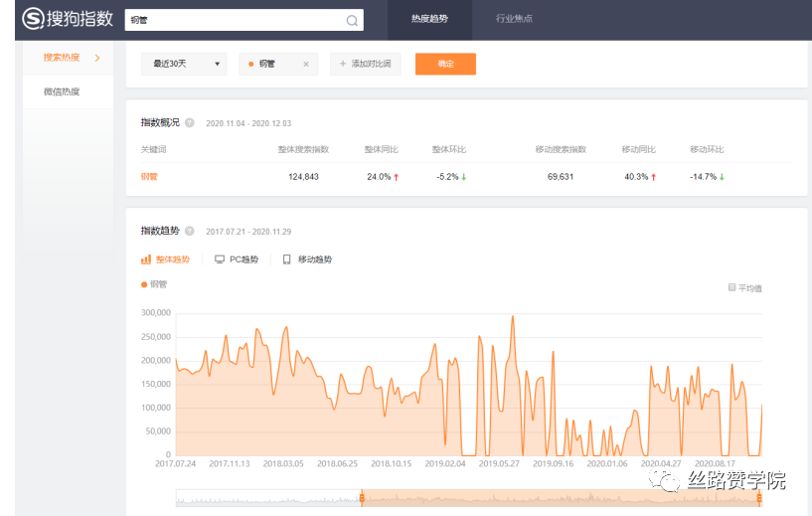The image size is (812, 516).
Task: Switch to the 热度趋势 tab
Action: [430, 19]
